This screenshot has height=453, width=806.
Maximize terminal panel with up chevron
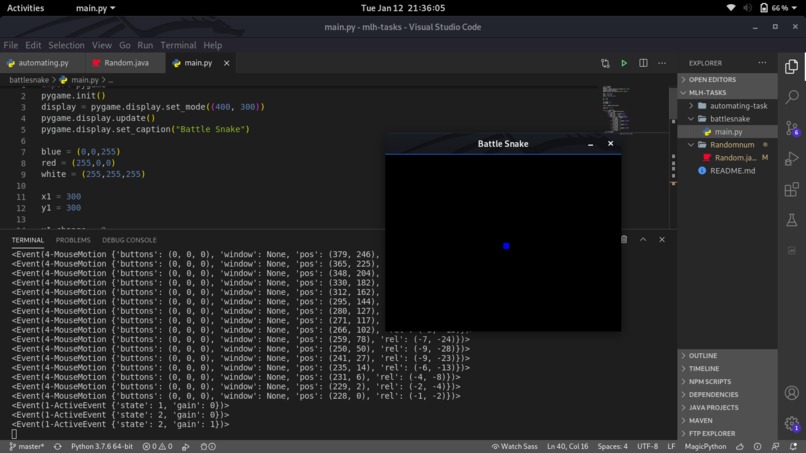tap(643, 240)
